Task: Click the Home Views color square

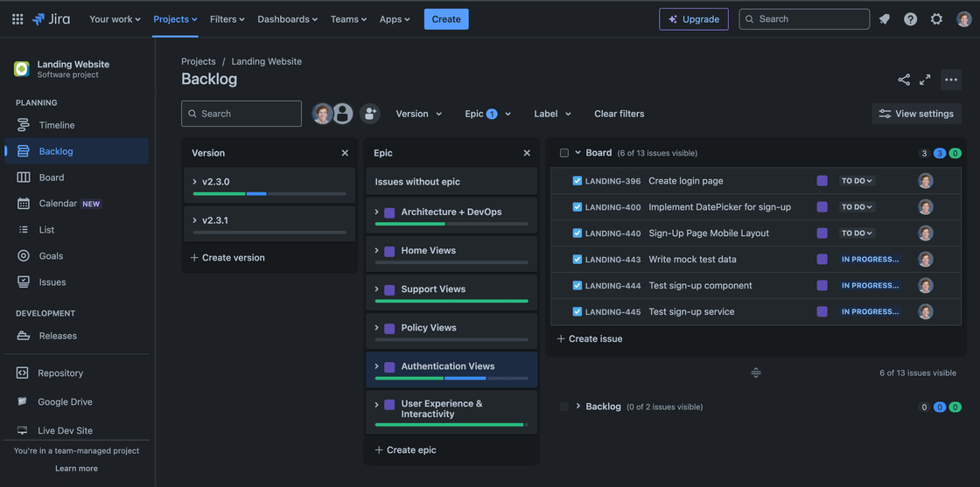Action: [x=389, y=251]
